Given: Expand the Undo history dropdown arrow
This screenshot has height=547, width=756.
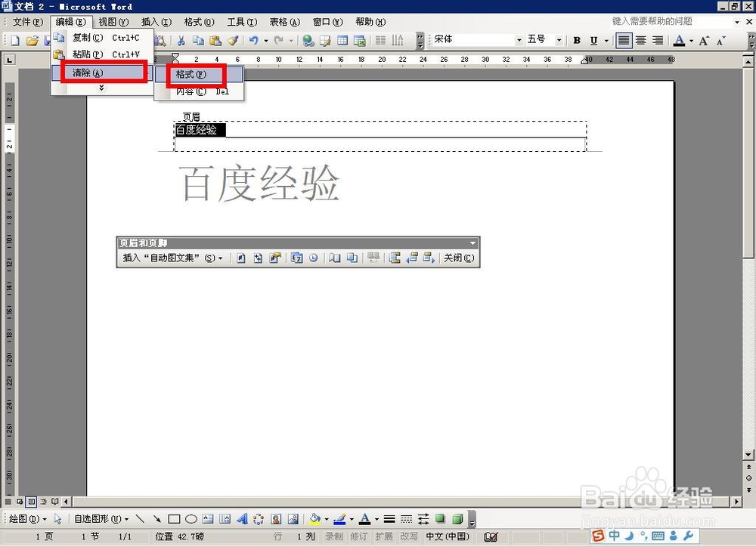Looking at the screenshot, I should (x=266, y=41).
